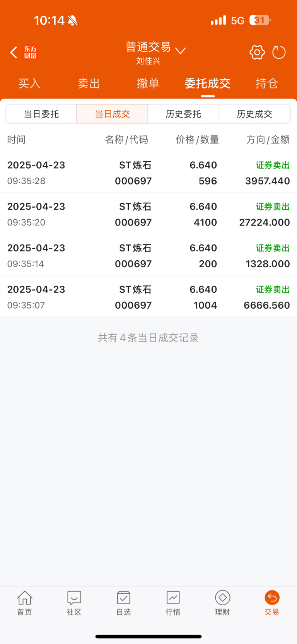Image resolution: width=297 pixels, height=644 pixels.
Task: Open the 持仓 positions tab
Action: pyautogui.click(x=267, y=84)
